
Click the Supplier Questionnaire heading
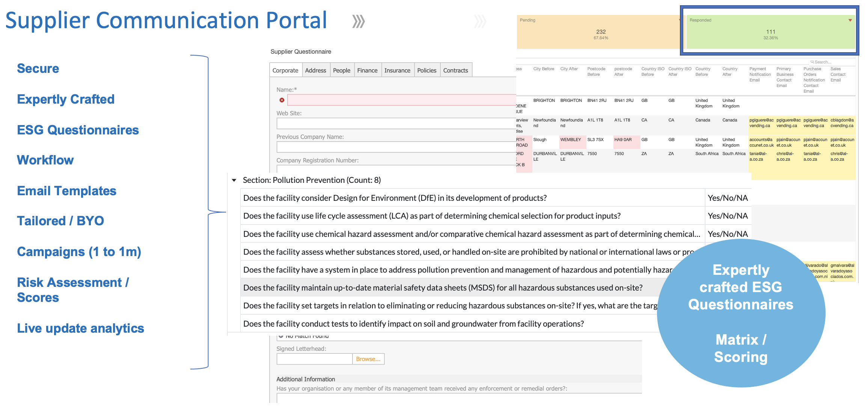[x=301, y=51]
